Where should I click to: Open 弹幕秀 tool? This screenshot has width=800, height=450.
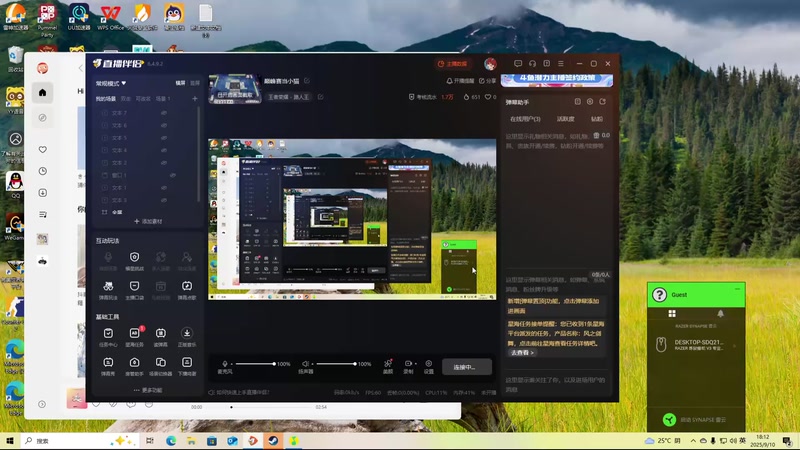click(108, 366)
